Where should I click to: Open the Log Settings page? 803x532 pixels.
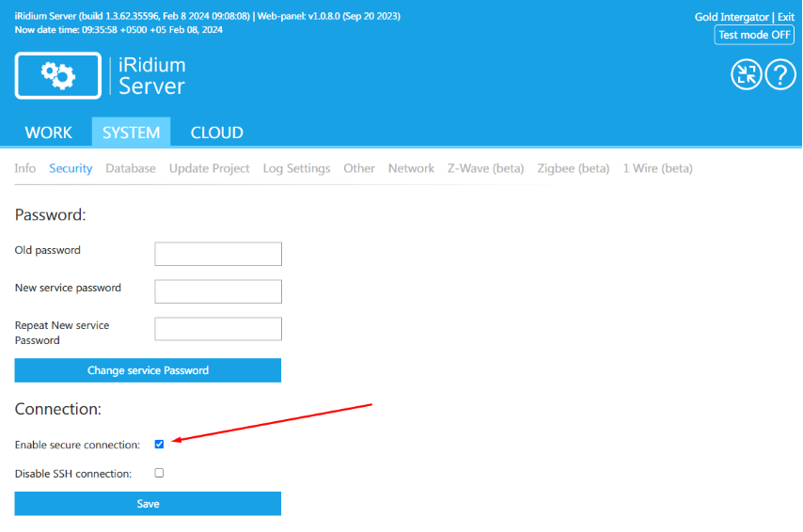coord(296,168)
